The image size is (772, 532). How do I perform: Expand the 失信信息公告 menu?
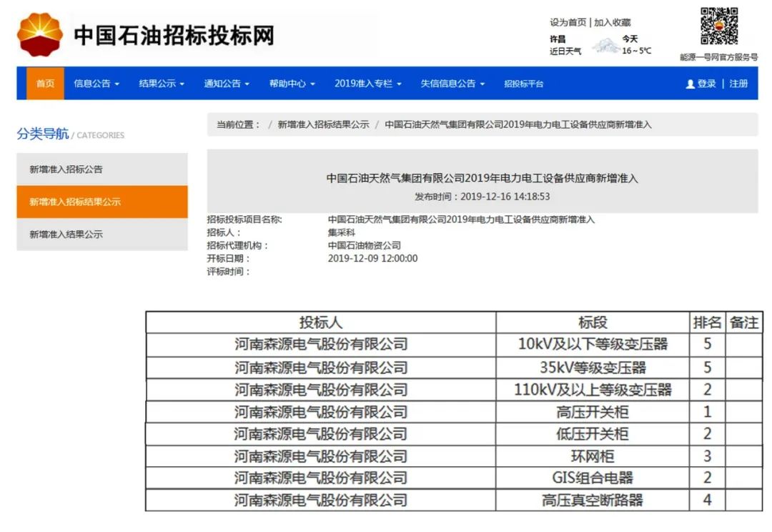pos(452,84)
